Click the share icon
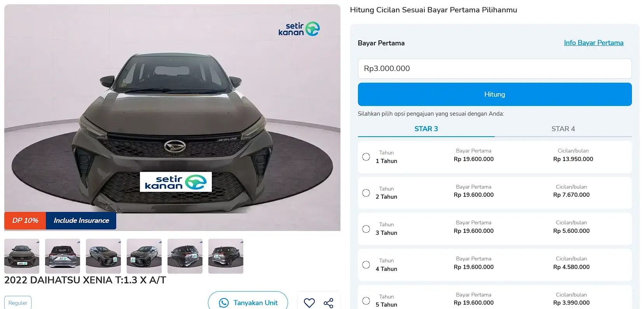The image size is (644, 309). [328, 303]
